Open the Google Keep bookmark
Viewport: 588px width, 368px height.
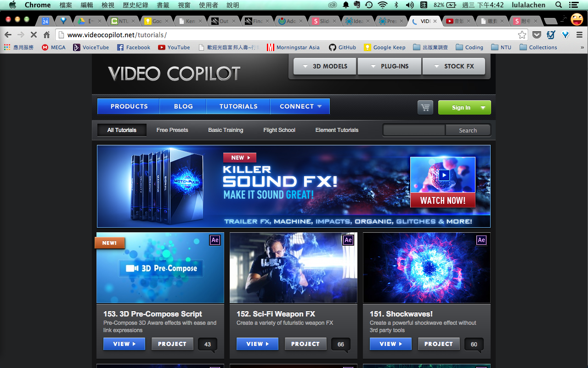384,47
